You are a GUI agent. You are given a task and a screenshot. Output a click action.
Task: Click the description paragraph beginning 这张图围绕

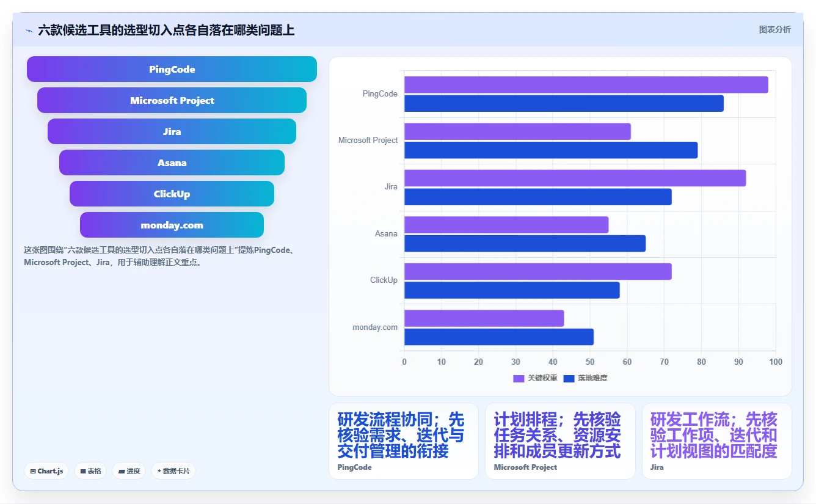coord(160,256)
